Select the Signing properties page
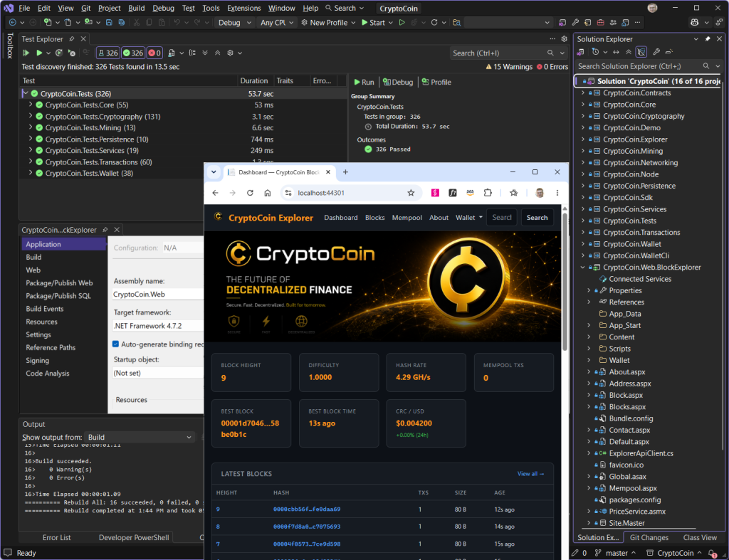729x560 pixels. pos(37,360)
